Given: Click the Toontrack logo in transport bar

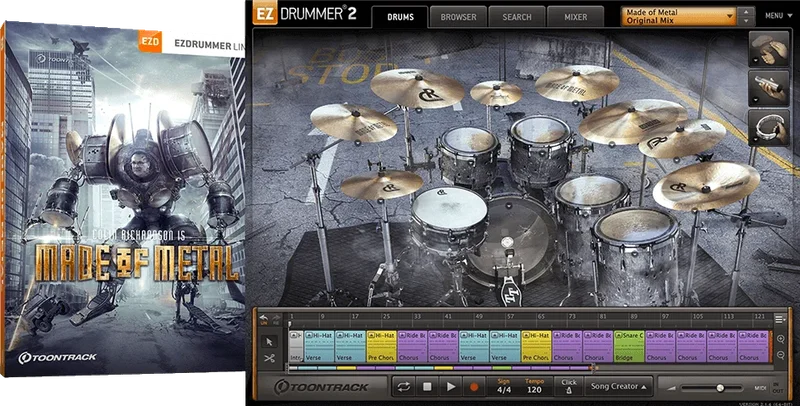Looking at the screenshot, I should (321, 387).
